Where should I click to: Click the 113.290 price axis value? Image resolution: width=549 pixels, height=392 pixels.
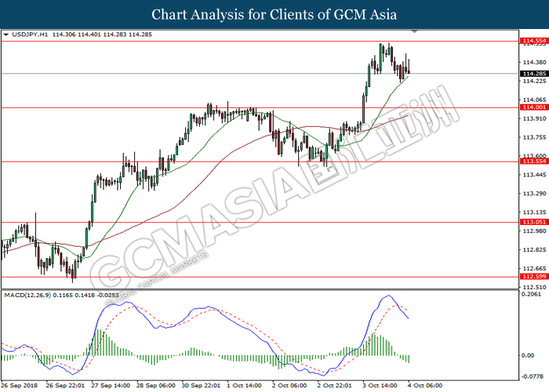pos(534,194)
